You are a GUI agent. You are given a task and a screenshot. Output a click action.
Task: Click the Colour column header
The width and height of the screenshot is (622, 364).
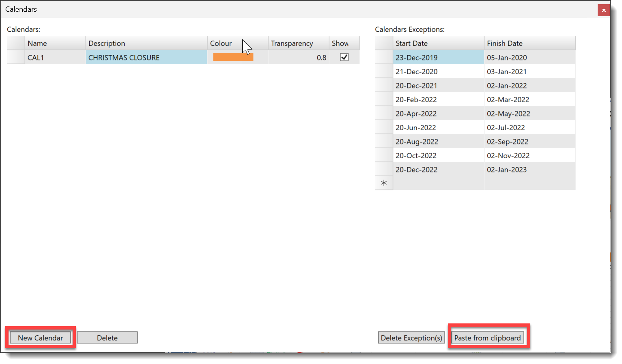[x=238, y=43]
